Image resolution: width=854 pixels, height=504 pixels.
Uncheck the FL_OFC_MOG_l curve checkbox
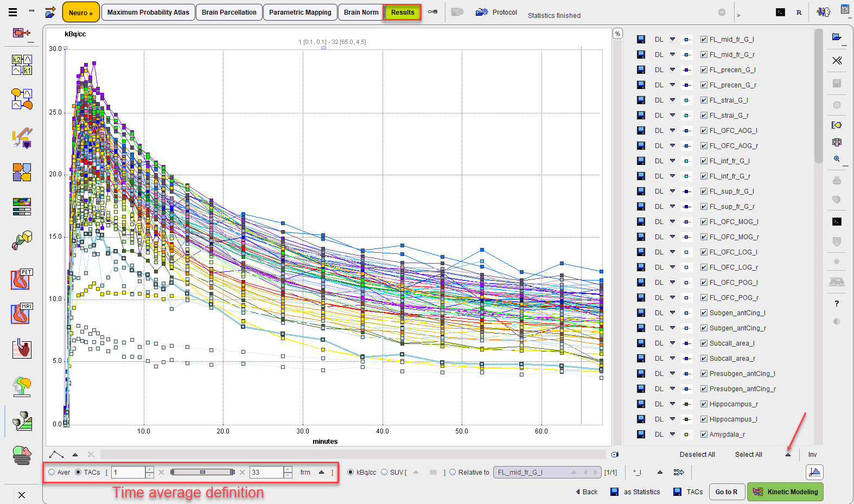pos(703,221)
